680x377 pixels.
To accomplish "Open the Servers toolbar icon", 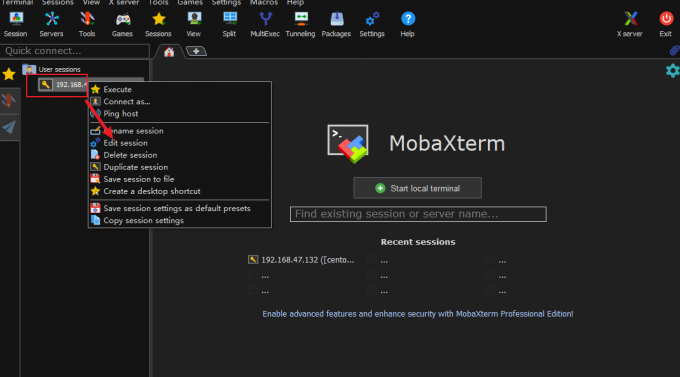I will 51,24.
